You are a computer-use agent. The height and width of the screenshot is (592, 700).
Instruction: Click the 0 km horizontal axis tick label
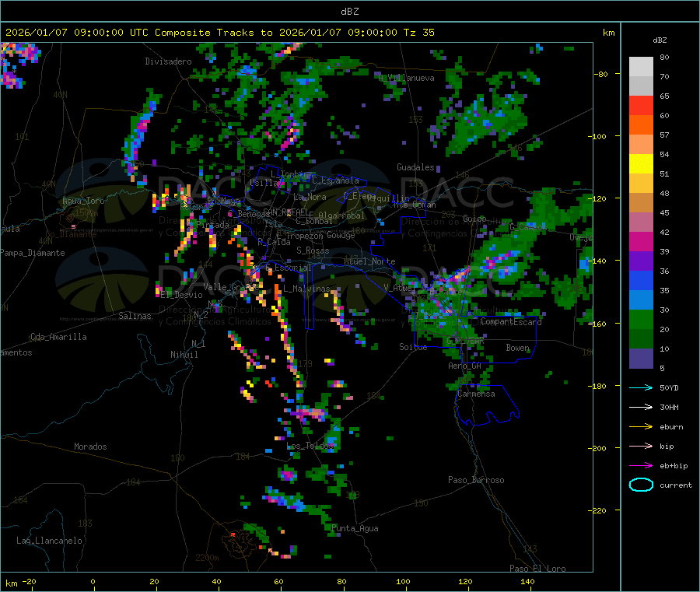(93, 582)
